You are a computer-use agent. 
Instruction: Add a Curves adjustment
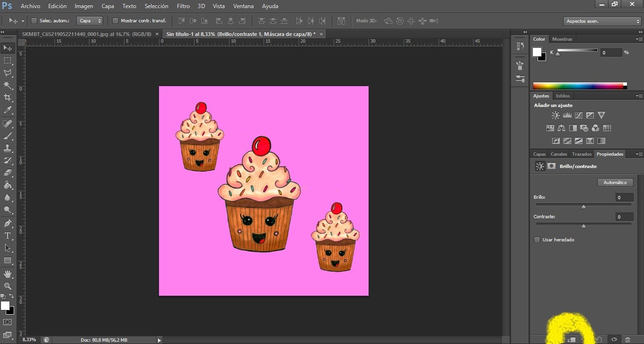pos(578,115)
